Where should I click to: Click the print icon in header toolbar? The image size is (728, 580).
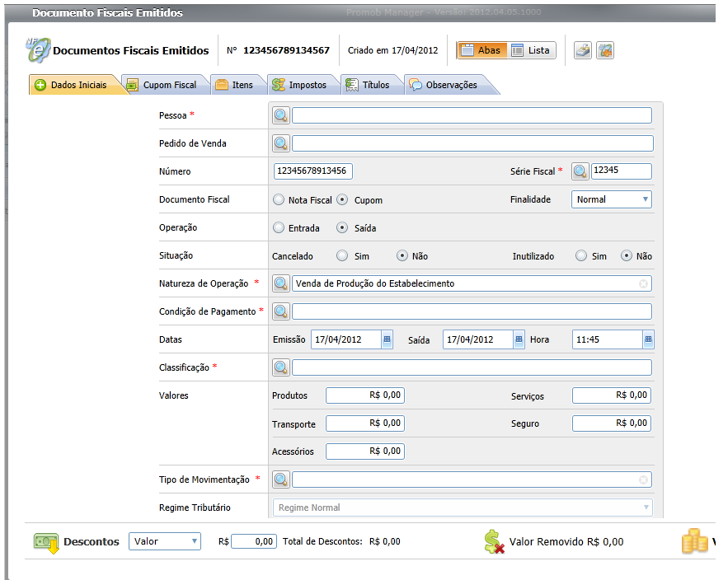(583, 50)
